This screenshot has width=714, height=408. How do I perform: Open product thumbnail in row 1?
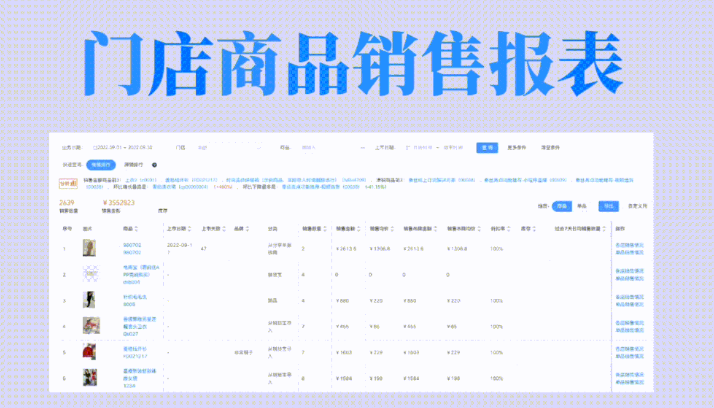coord(89,248)
